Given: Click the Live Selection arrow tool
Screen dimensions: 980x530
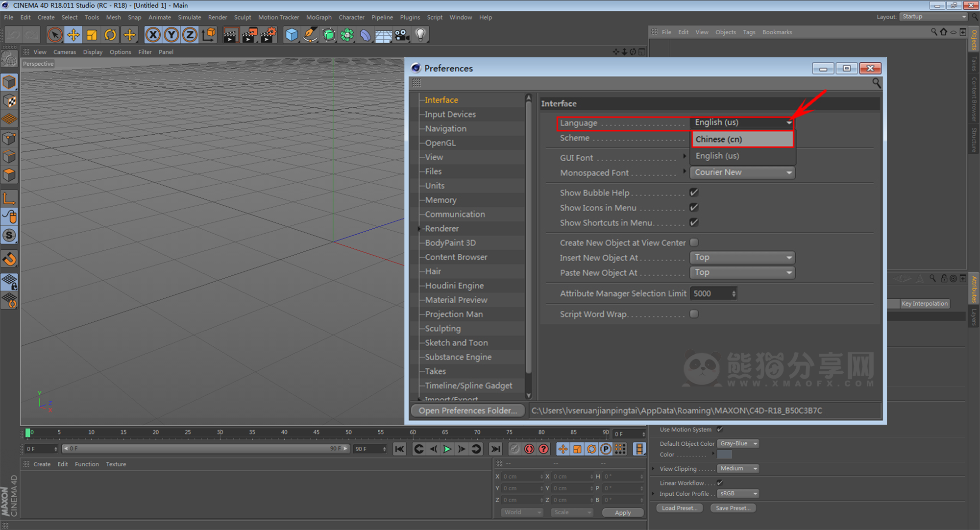Looking at the screenshot, I should [55, 35].
